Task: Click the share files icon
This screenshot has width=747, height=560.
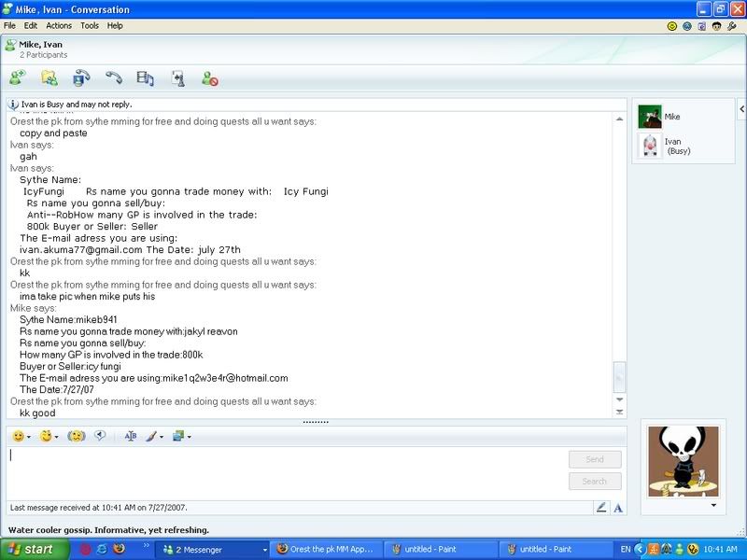Action: point(49,79)
